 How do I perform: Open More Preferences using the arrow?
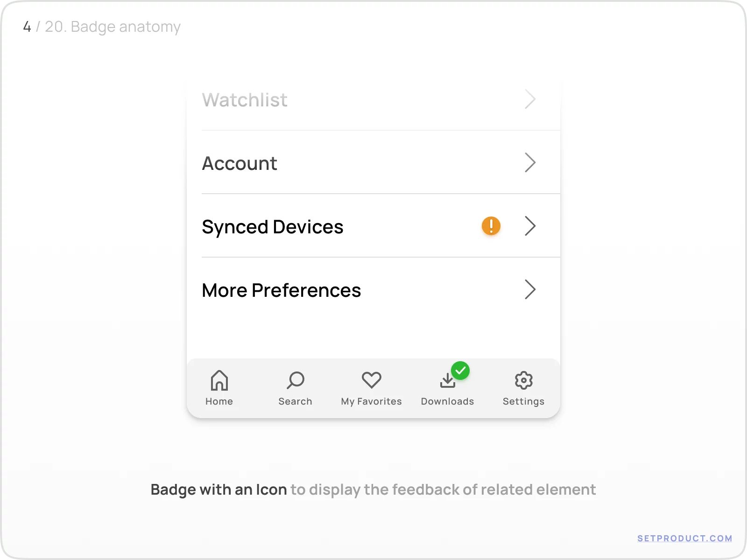[x=530, y=290]
